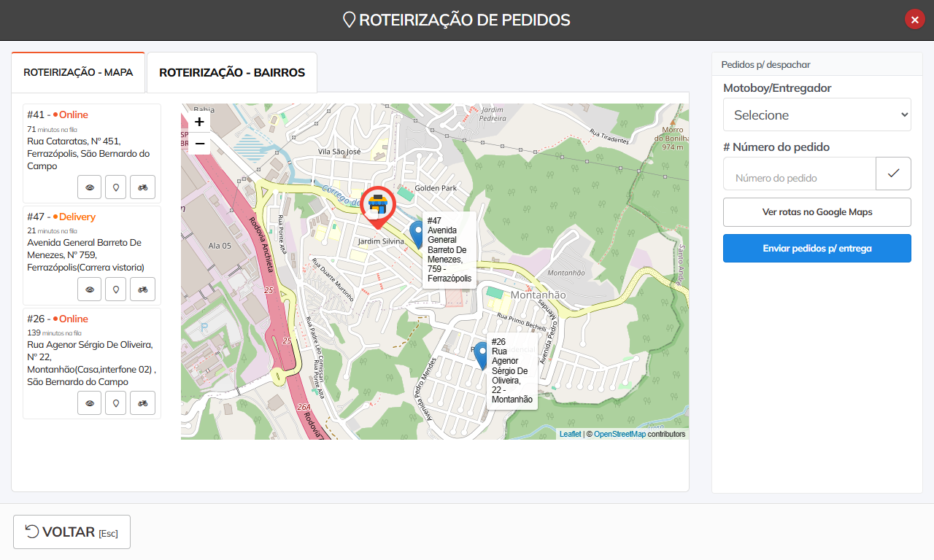The height and width of the screenshot is (560, 934).
Task: Zoom out on the map
Action: [199, 144]
